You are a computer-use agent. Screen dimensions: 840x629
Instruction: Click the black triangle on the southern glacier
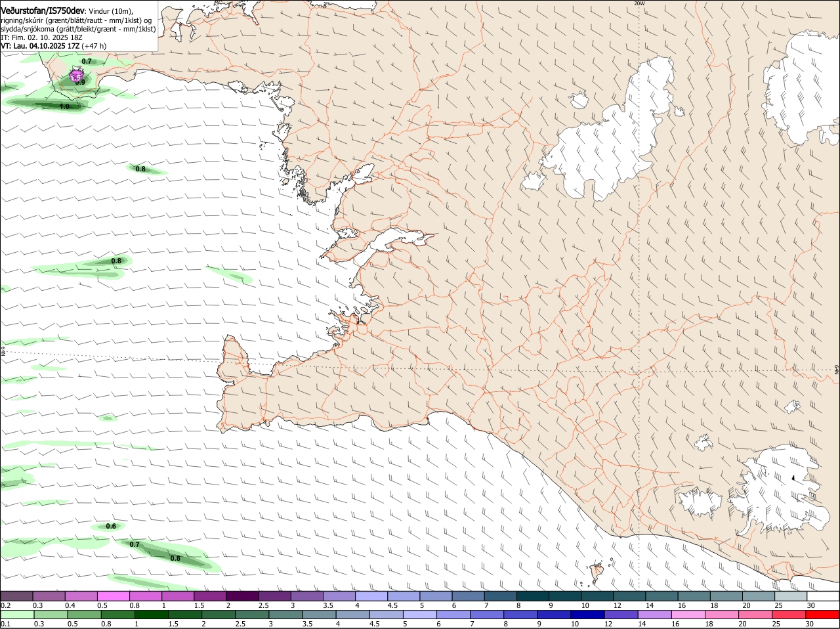coord(793,477)
